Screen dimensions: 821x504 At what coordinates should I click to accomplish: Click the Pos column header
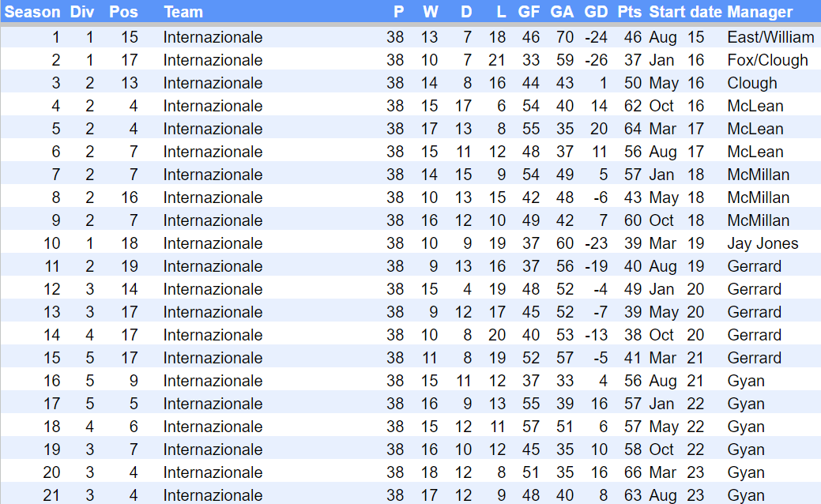coord(123,12)
